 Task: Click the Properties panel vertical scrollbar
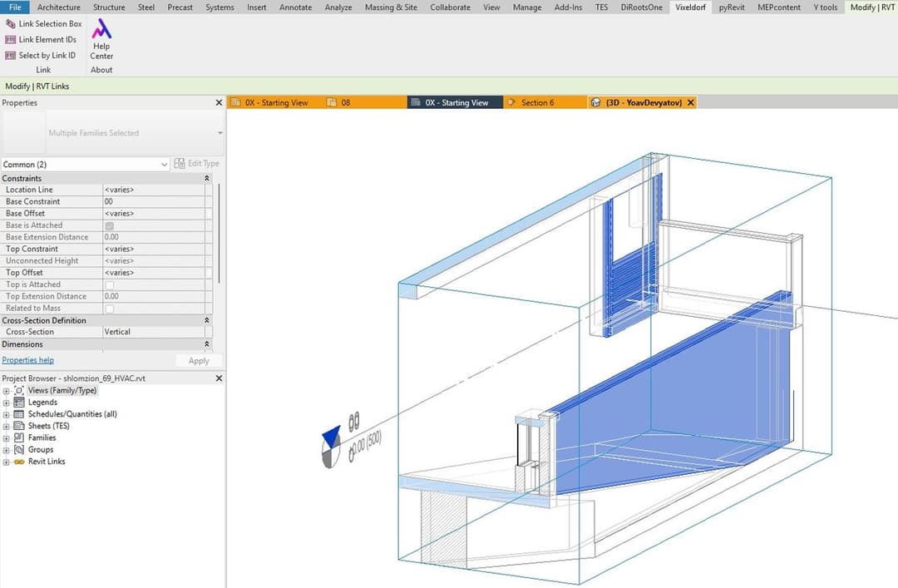(219, 233)
